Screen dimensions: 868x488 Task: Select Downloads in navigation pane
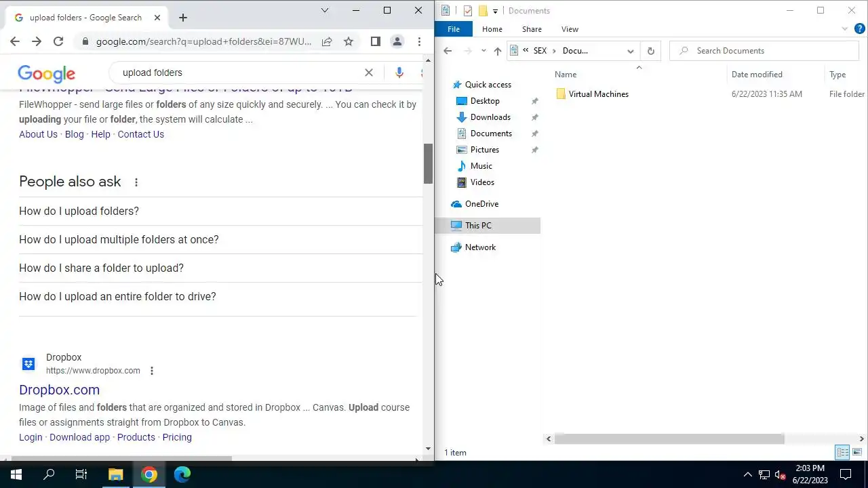(490, 117)
